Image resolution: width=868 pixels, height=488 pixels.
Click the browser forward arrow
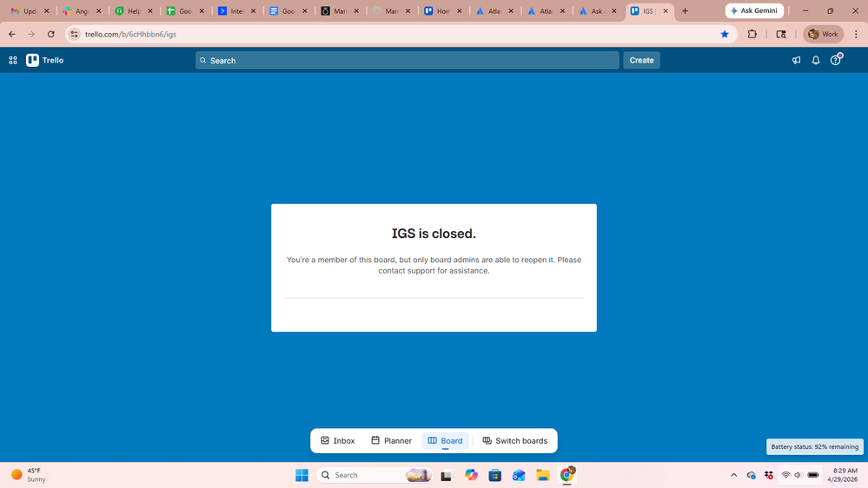pos(31,35)
